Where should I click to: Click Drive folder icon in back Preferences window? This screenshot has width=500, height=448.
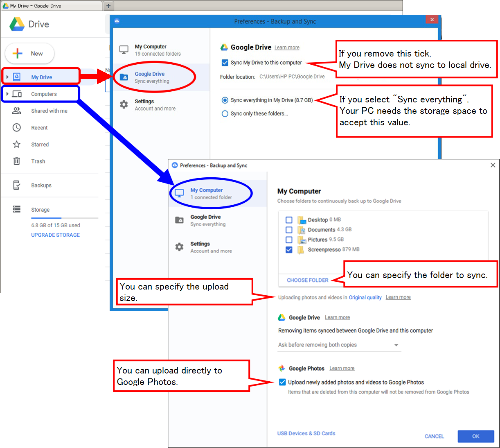click(124, 77)
